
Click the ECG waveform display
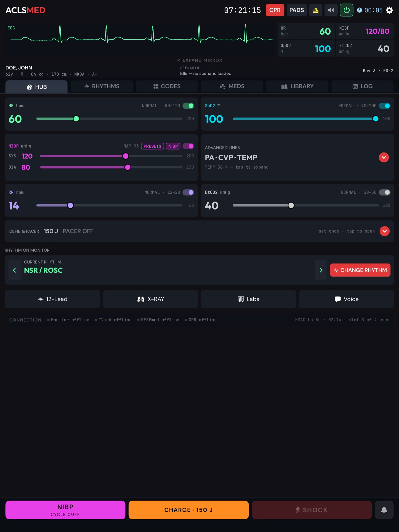pyautogui.click(x=140, y=40)
